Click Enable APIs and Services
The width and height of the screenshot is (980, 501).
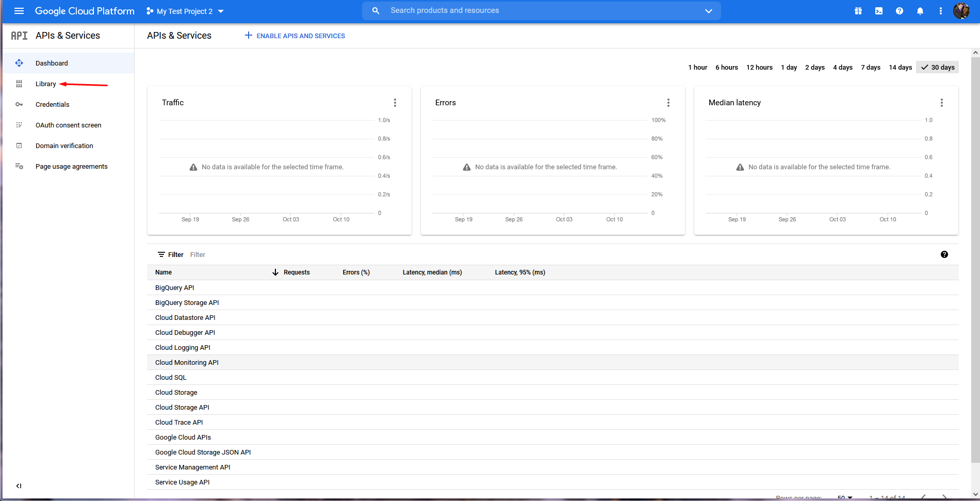coord(295,36)
